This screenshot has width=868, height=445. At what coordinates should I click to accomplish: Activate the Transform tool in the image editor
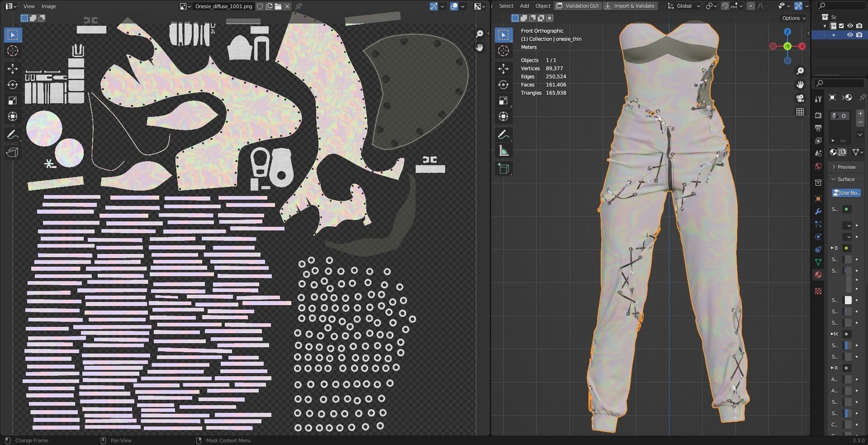[x=13, y=116]
